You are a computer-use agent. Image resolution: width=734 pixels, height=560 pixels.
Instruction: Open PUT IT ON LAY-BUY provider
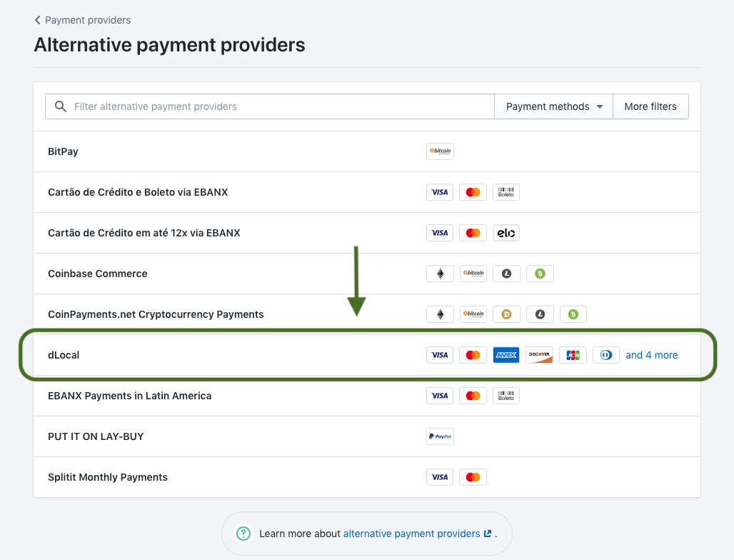[367, 436]
